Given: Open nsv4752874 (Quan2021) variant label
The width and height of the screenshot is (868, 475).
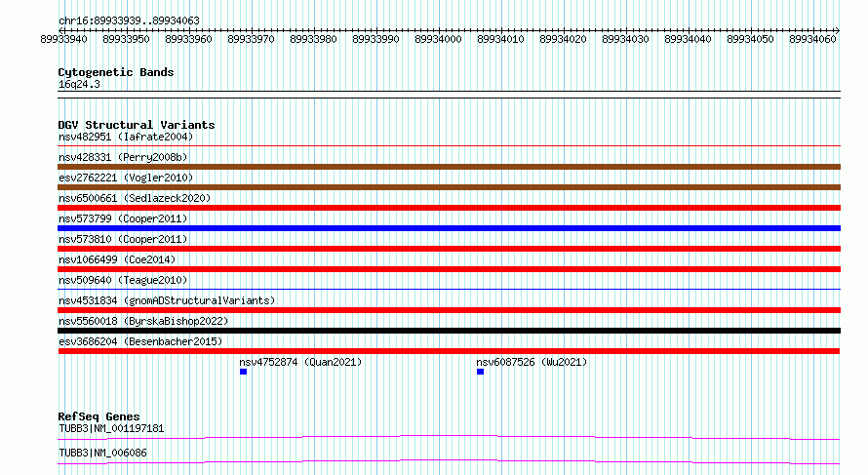Looking at the screenshot, I should pyautogui.click(x=300, y=362).
